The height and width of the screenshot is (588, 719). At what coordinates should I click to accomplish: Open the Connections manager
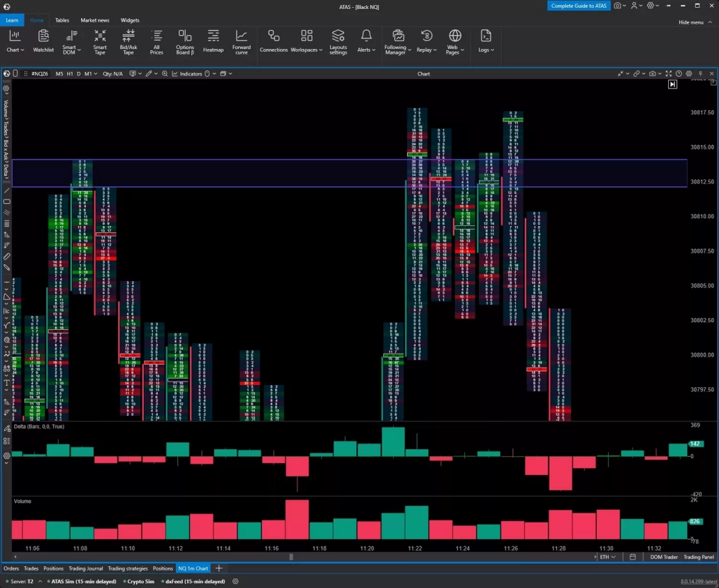pyautogui.click(x=274, y=41)
